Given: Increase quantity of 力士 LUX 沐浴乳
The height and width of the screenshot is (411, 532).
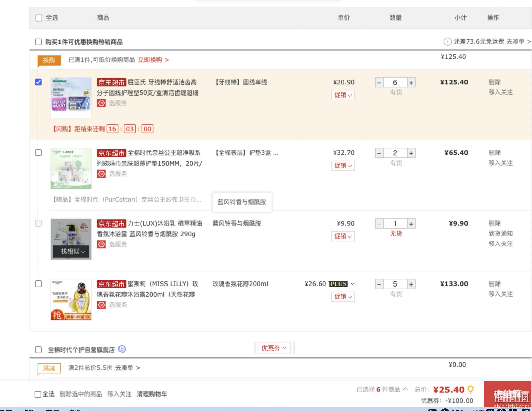Looking at the screenshot, I should pos(411,224).
